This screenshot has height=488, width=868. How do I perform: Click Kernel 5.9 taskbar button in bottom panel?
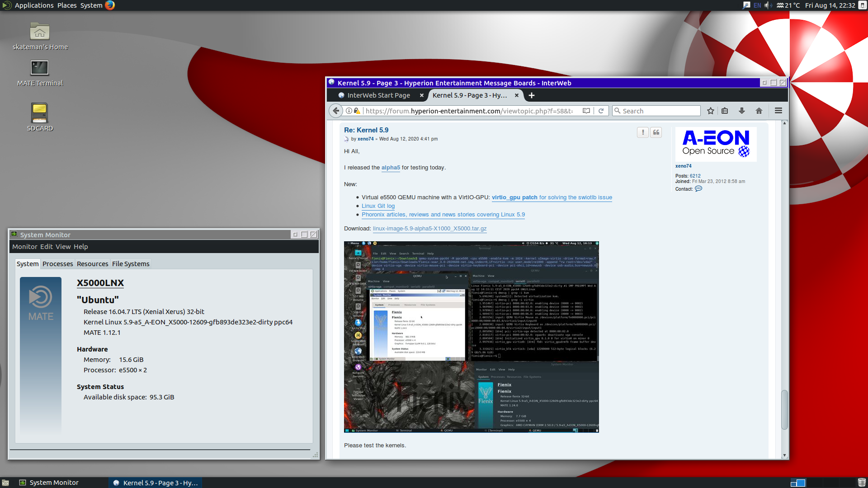point(156,483)
